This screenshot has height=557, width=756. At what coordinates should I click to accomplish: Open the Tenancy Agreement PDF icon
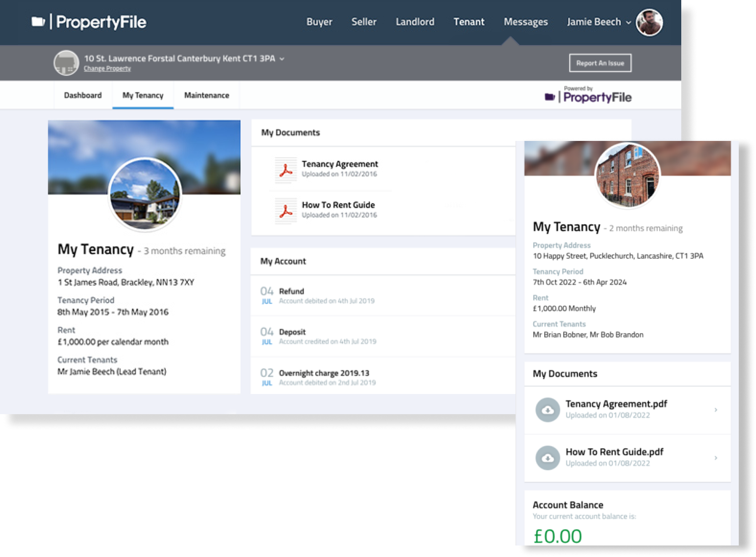(x=286, y=170)
